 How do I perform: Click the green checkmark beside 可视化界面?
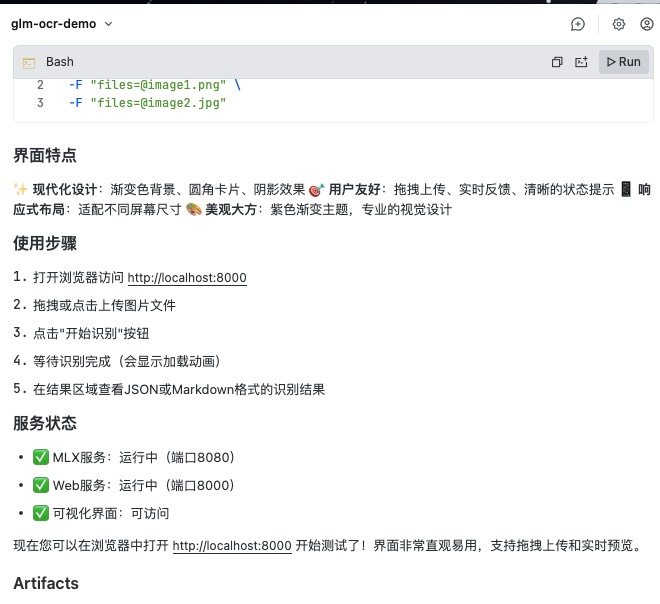click(x=41, y=514)
